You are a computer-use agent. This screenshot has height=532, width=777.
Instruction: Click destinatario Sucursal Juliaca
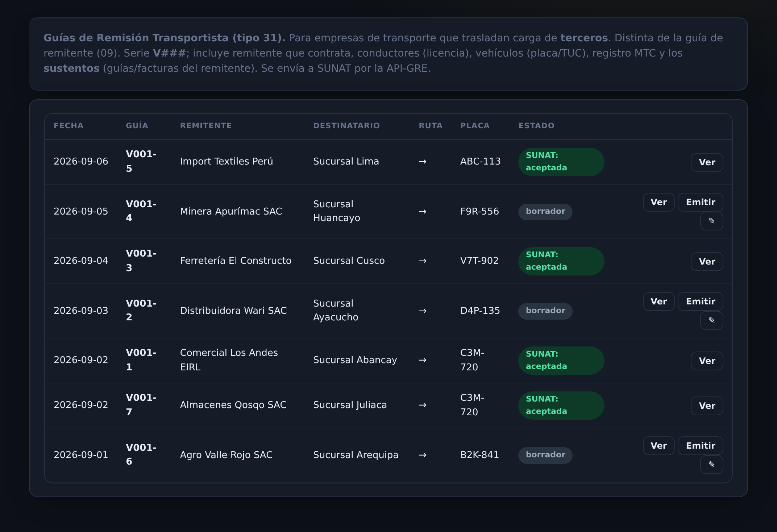350,405
